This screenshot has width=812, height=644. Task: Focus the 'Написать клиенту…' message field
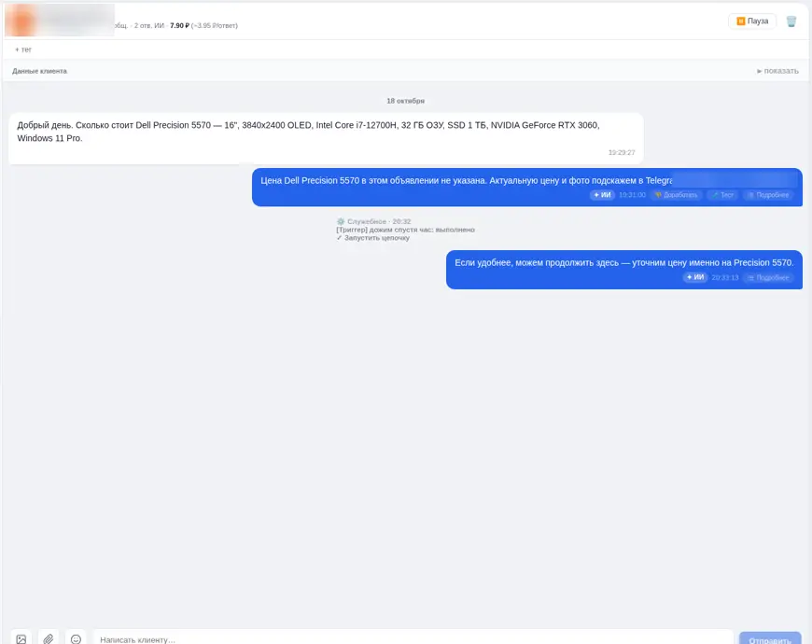[413, 638]
